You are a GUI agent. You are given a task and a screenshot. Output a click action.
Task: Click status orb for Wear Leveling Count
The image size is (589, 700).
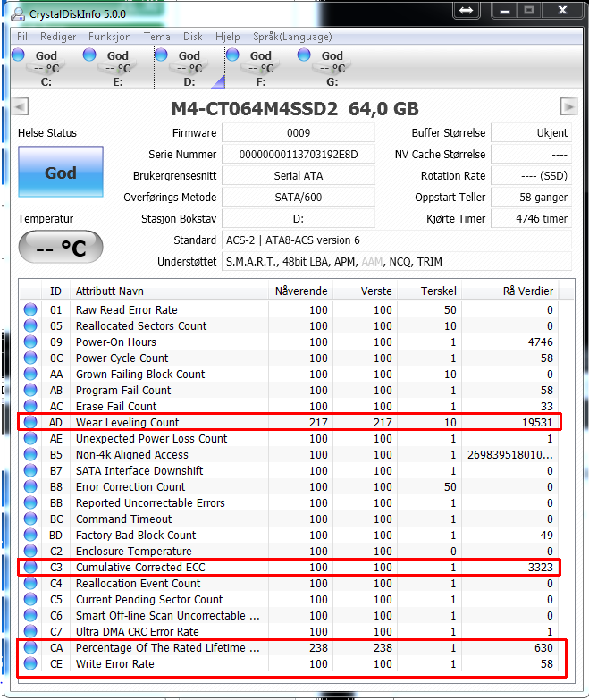click(30, 422)
